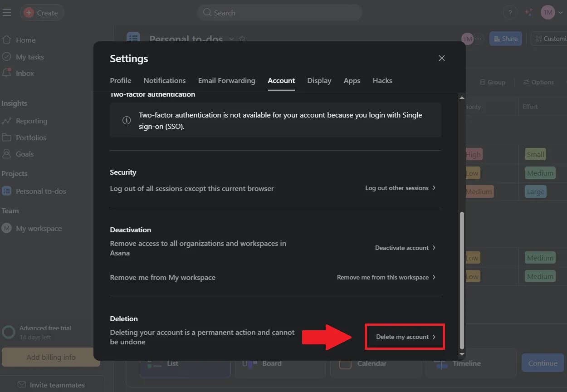
Task: Select the Timeline view card
Action: (471, 363)
